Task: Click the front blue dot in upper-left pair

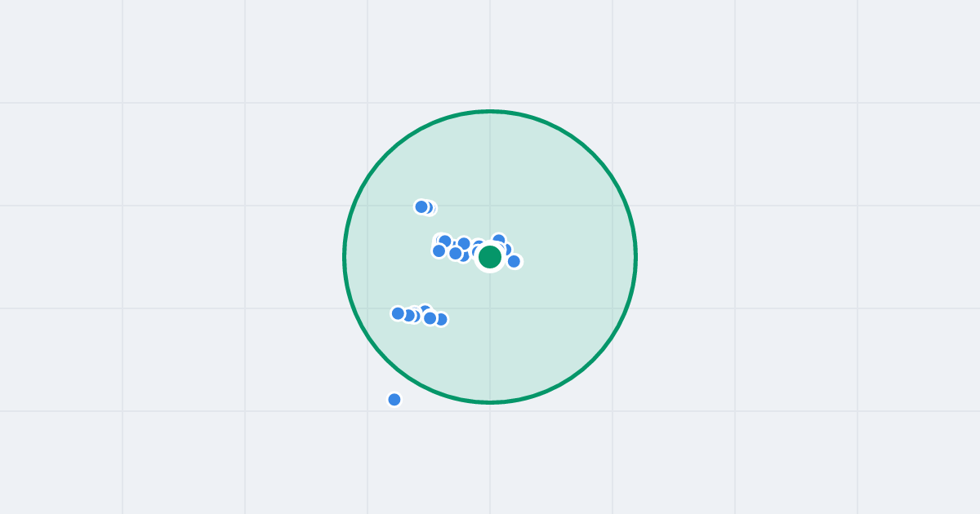Action: (421, 206)
